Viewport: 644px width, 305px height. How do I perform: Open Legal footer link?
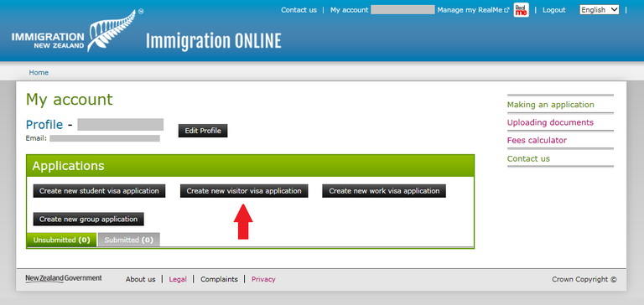click(x=178, y=279)
